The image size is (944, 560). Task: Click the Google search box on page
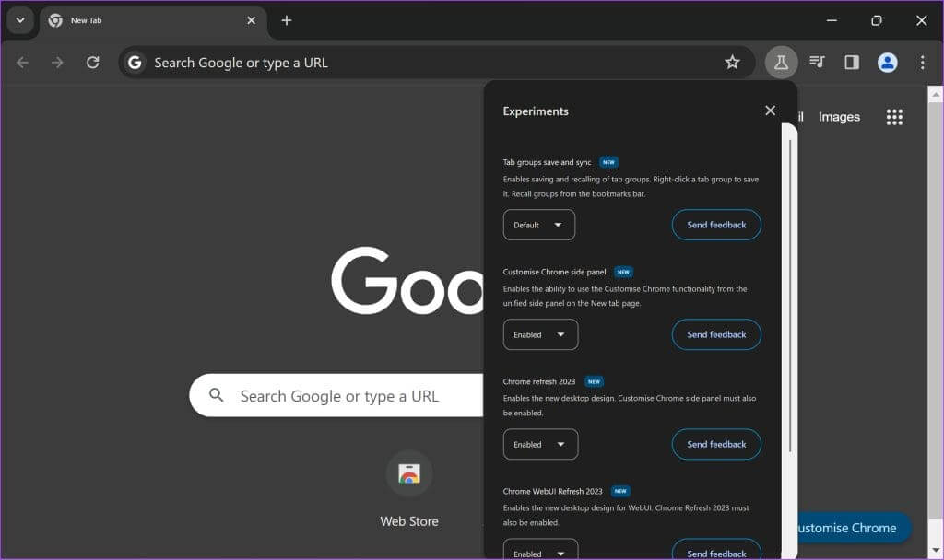(x=337, y=395)
